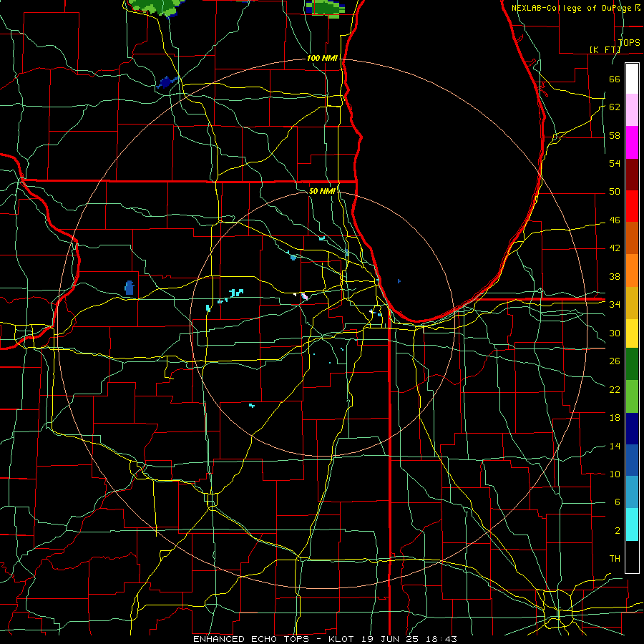Screen dimensions: 644x644
Task: Click the medium blue legend swatch
Action: [x=632, y=460]
